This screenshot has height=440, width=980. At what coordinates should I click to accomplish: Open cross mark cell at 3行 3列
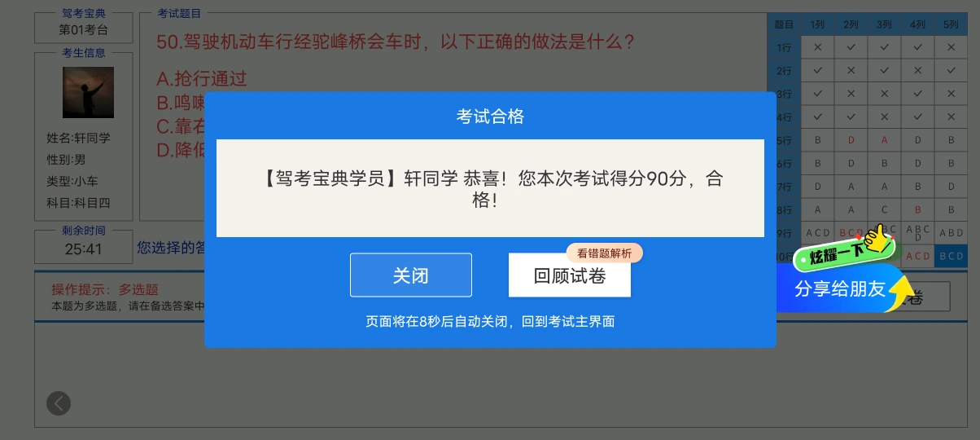[x=884, y=94]
